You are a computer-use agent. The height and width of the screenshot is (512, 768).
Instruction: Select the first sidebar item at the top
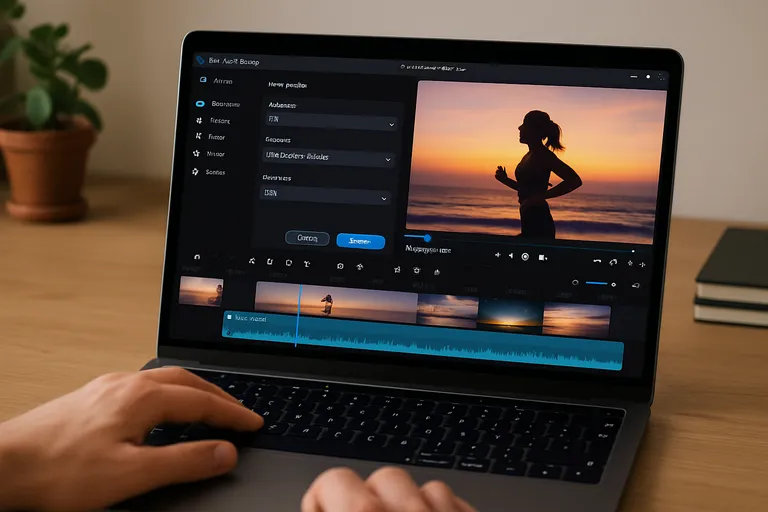pyautogui.click(x=203, y=81)
